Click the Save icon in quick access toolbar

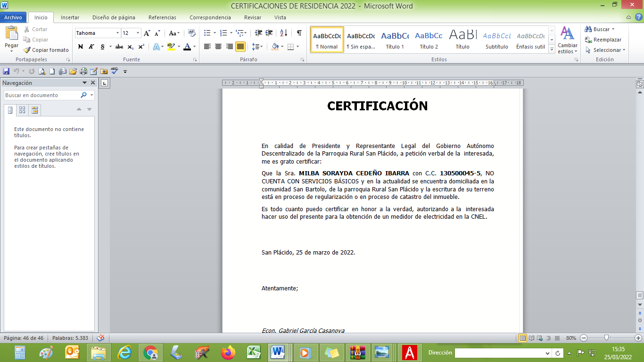(6, 71)
